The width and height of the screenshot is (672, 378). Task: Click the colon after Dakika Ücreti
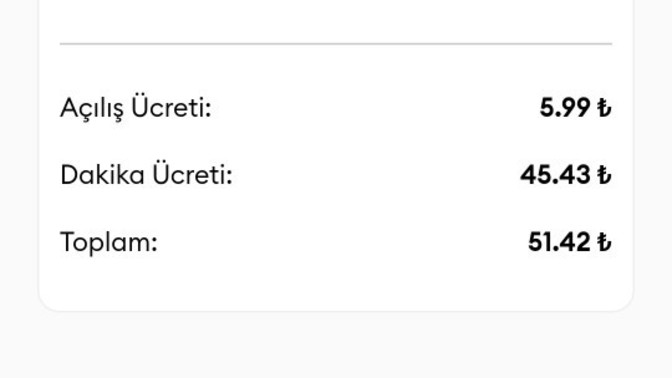point(229,177)
